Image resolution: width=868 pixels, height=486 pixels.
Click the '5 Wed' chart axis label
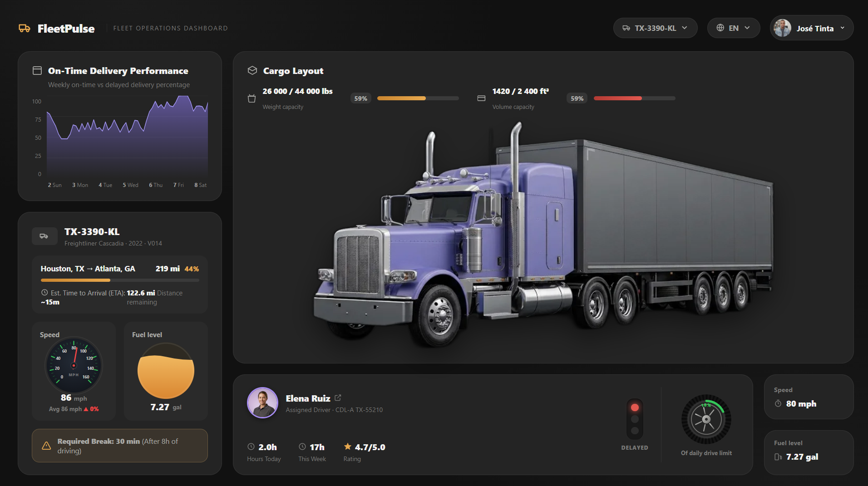(130, 185)
